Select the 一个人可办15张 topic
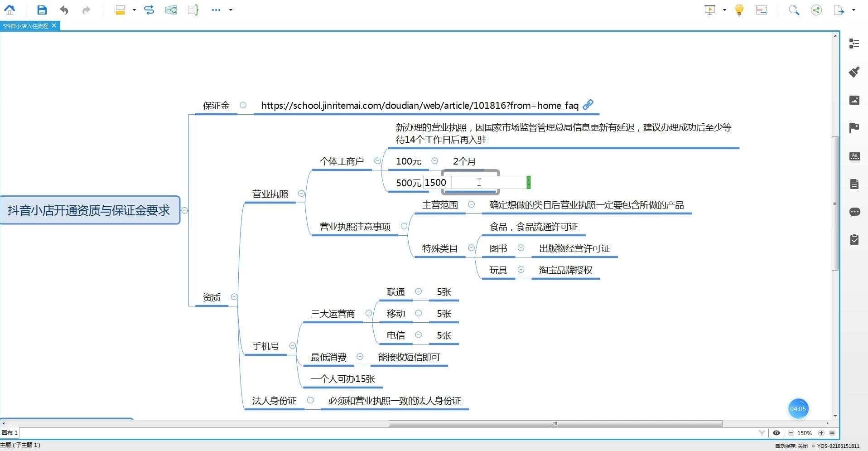This screenshot has width=868, height=451. [x=343, y=379]
